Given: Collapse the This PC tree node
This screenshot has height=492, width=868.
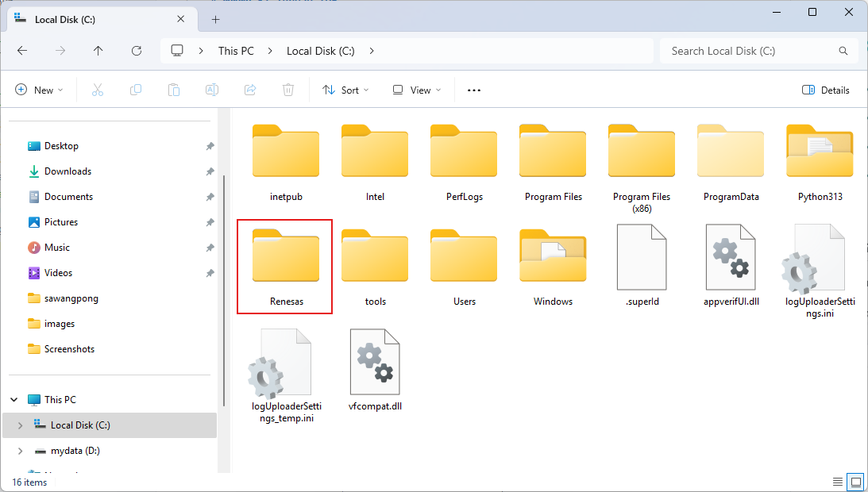Looking at the screenshot, I should 14,400.
